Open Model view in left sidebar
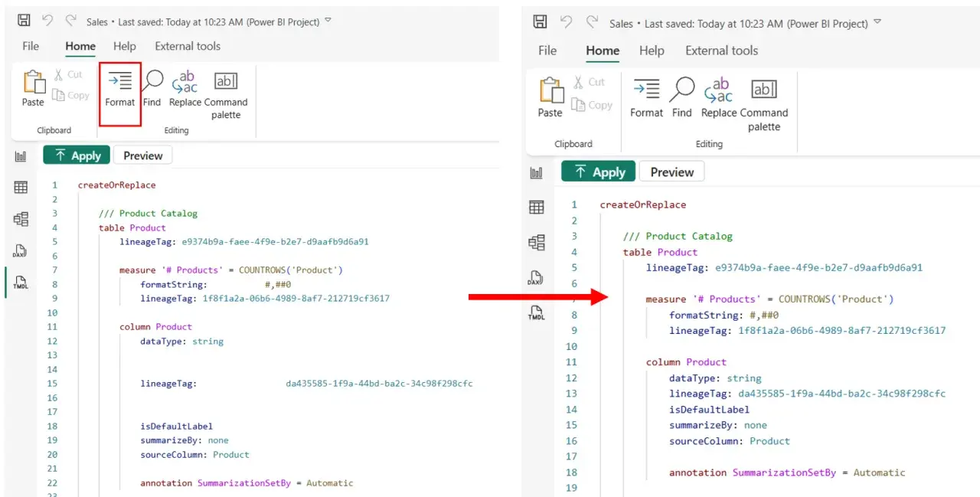Viewport: 980px width, 497px height. pos(21,219)
